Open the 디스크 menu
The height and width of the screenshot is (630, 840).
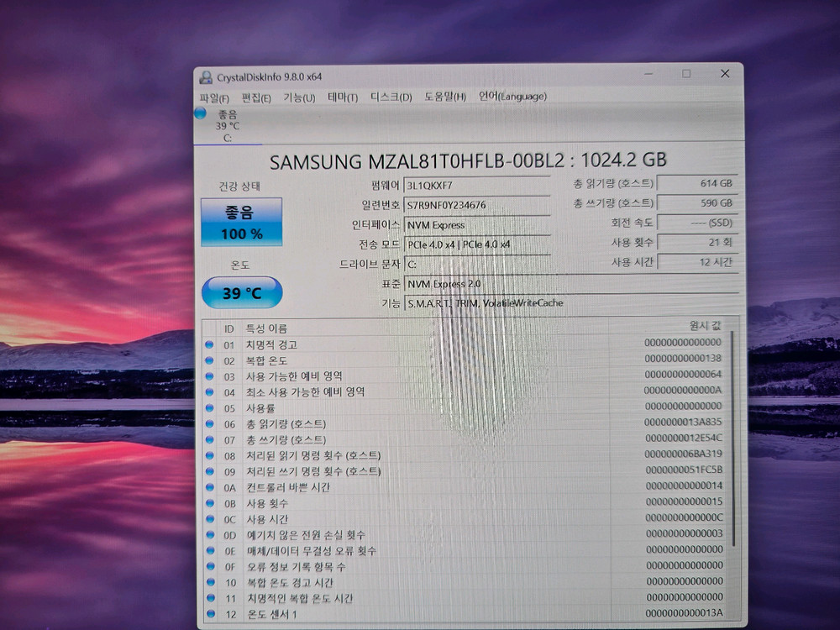click(x=389, y=97)
